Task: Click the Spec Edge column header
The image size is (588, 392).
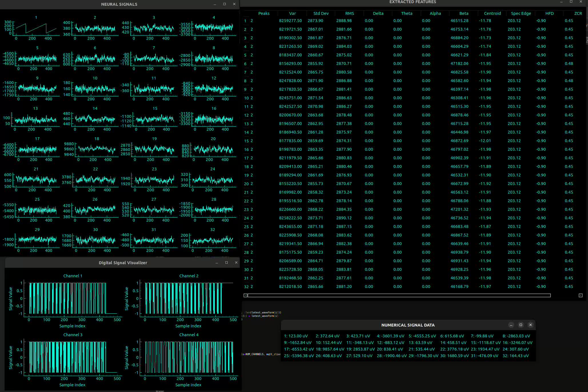Action: (521, 13)
